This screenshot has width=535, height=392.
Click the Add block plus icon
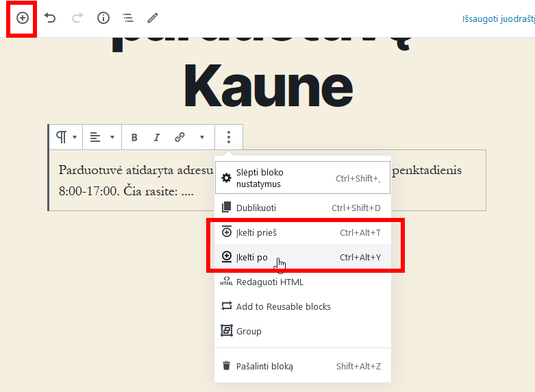[23, 18]
